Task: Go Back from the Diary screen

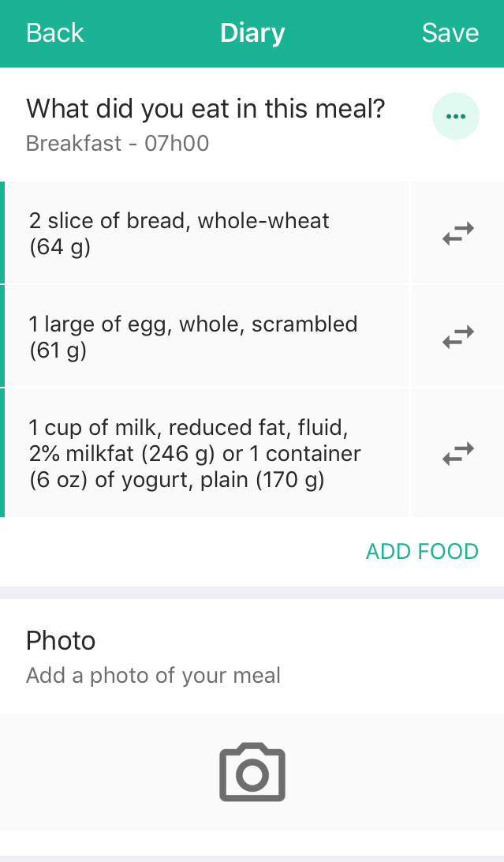Action: [54, 33]
